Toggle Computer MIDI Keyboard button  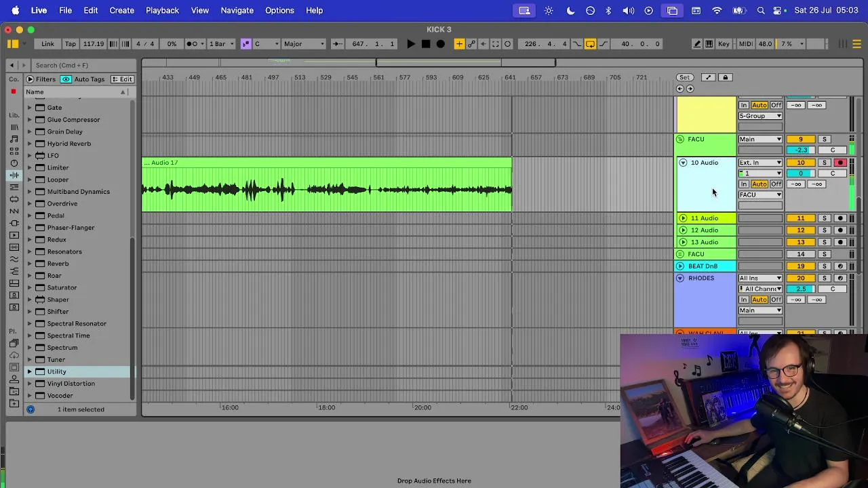click(709, 44)
